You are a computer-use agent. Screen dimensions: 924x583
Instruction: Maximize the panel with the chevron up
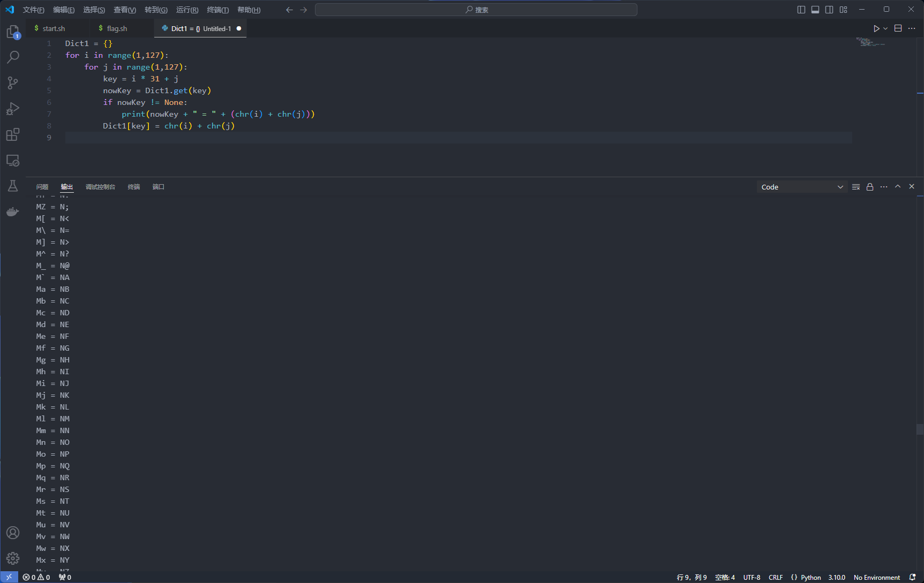[x=898, y=187]
